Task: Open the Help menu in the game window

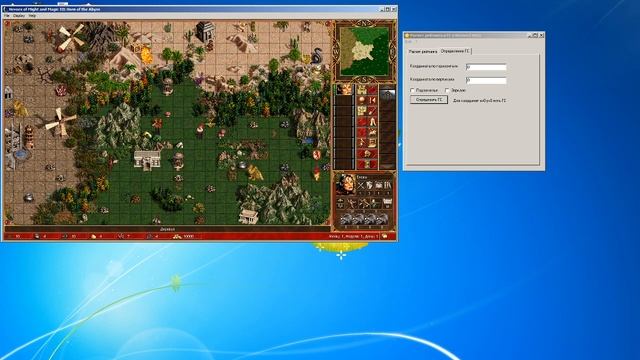Action: [32, 16]
